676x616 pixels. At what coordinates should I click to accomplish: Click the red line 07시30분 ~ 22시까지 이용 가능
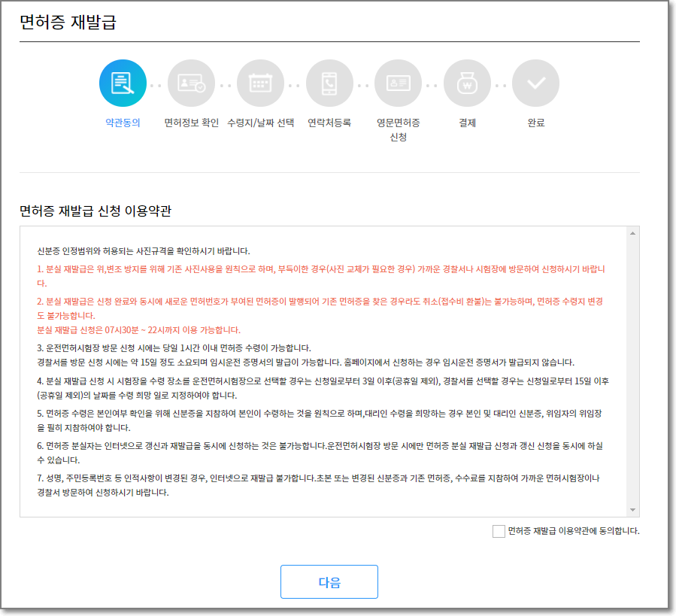click(x=138, y=330)
